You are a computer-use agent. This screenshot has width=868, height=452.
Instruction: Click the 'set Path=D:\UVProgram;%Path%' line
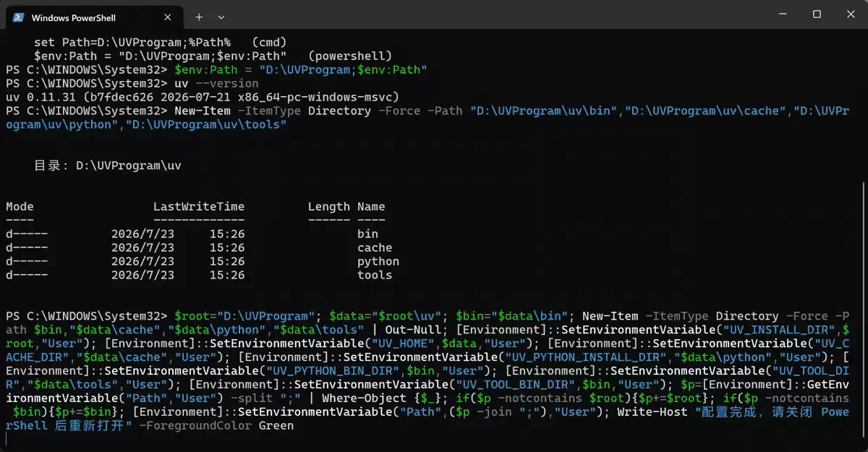pos(132,42)
